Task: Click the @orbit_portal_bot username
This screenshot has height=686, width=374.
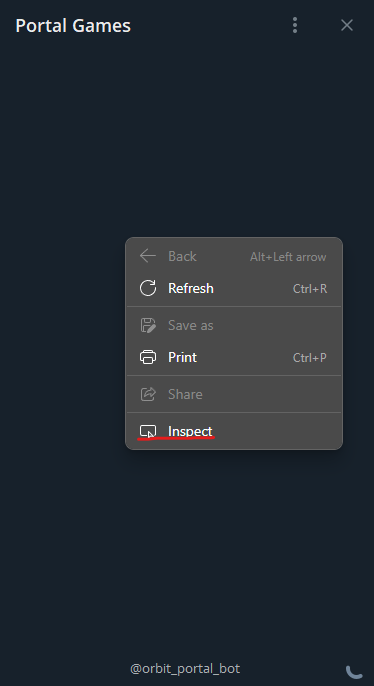Action: 185,669
